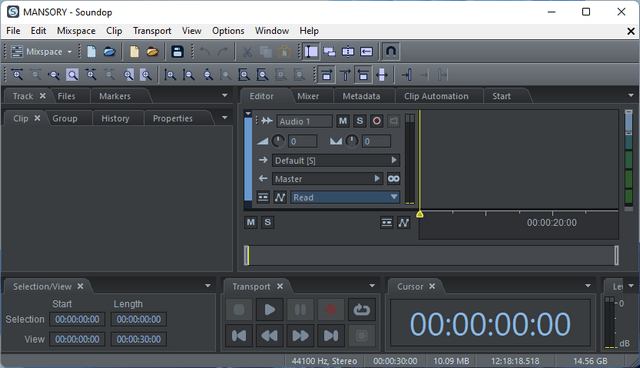The image size is (640, 368).
Task: Switch to the Markers tab
Action: [115, 96]
